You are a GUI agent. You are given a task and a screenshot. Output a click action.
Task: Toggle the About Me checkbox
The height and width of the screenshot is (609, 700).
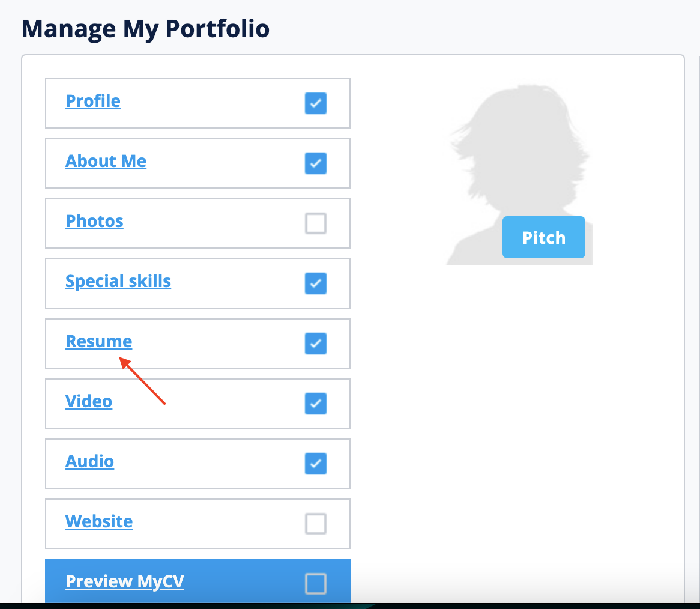click(316, 163)
